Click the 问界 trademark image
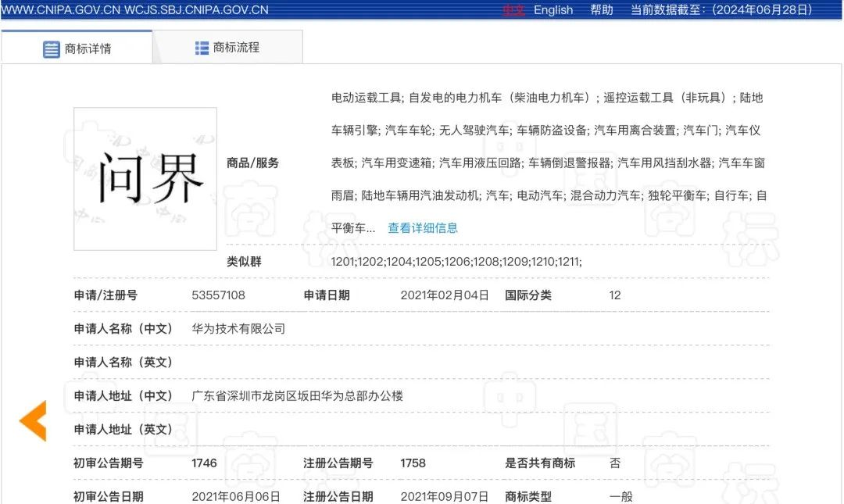This screenshot has width=844, height=504. [145, 179]
